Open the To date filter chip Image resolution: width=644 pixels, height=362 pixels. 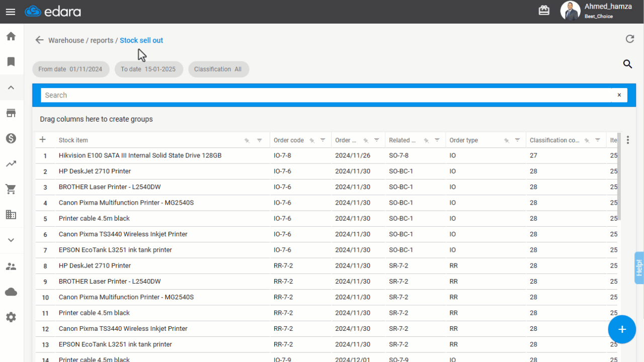148,69
